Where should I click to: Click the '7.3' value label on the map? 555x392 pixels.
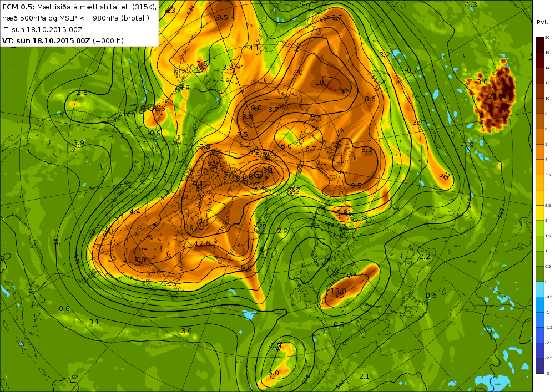tap(316, 119)
